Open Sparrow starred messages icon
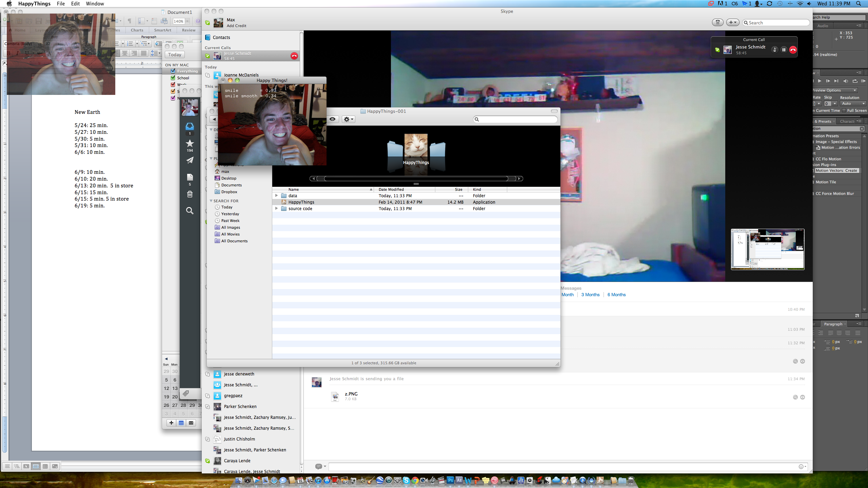868x488 pixels. [x=190, y=143]
